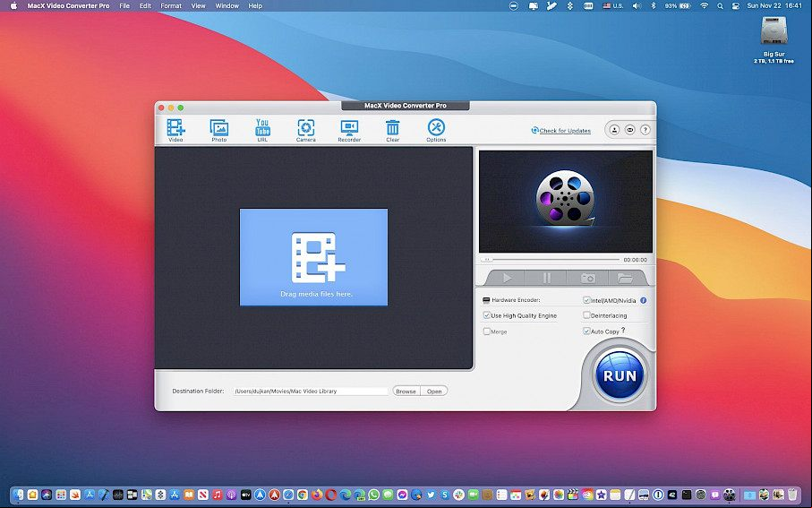Open Slack from the Dock

pyautogui.click(x=458, y=495)
